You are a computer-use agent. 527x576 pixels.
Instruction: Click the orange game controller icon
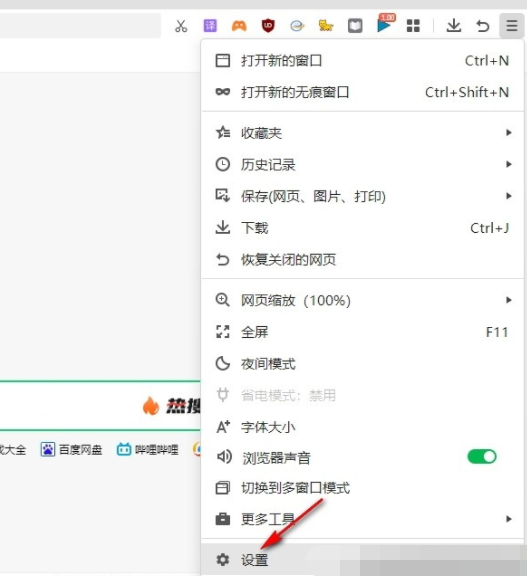click(x=239, y=26)
